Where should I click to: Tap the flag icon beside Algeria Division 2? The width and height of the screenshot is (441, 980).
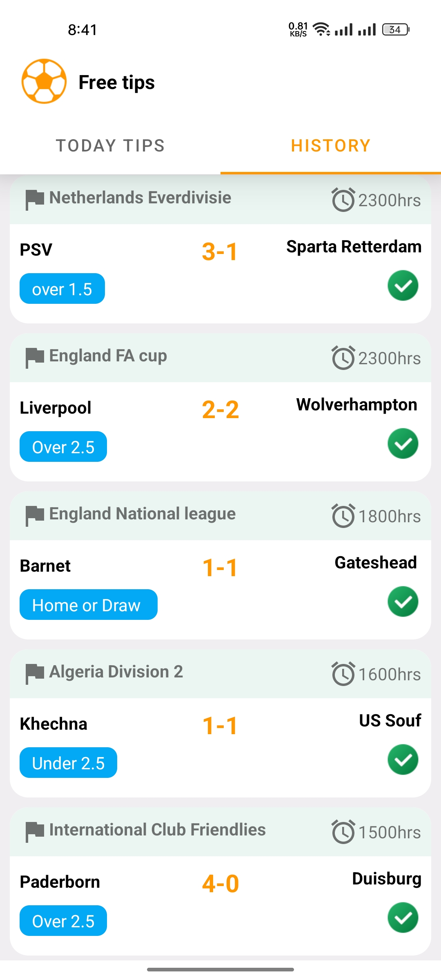tap(35, 673)
